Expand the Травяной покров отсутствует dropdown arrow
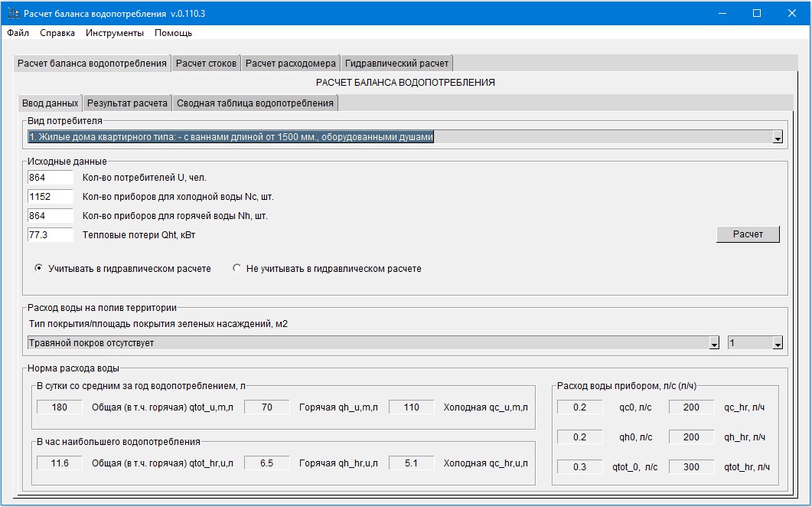The width and height of the screenshot is (812, 507). pyautogui.click(x=714, y=343)
